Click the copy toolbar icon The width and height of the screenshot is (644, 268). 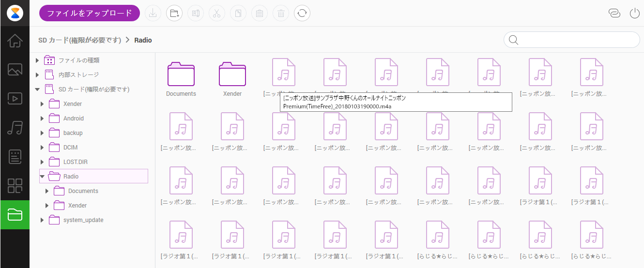tap(238, 13)
